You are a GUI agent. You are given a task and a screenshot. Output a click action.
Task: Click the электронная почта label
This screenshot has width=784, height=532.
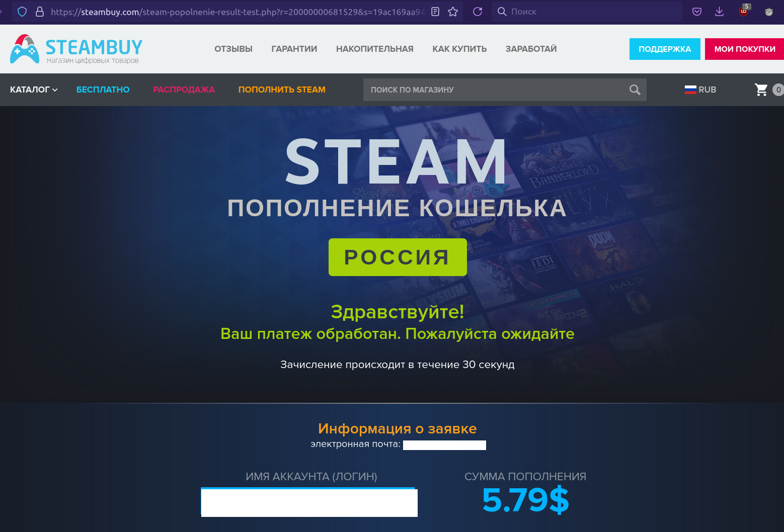point(355,444)
